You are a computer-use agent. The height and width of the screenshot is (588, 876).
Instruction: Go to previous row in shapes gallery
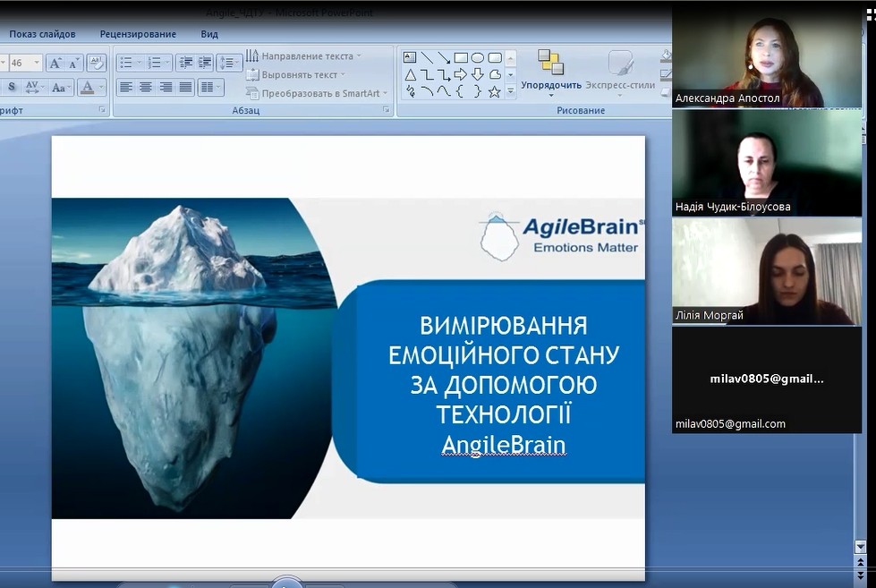coord(511,57)
